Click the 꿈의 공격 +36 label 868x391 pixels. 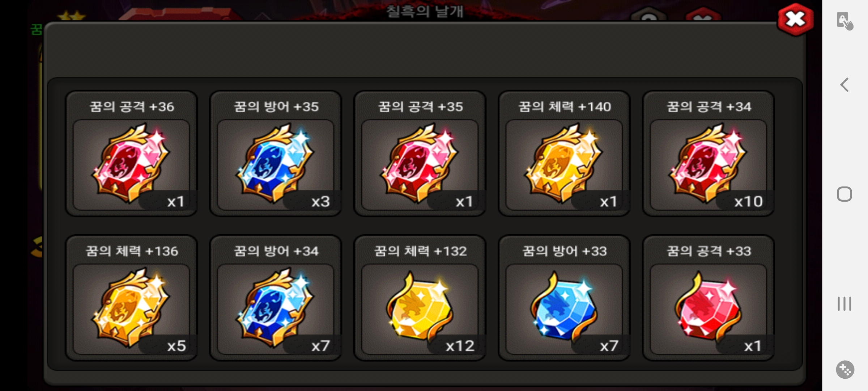[132, 107]
